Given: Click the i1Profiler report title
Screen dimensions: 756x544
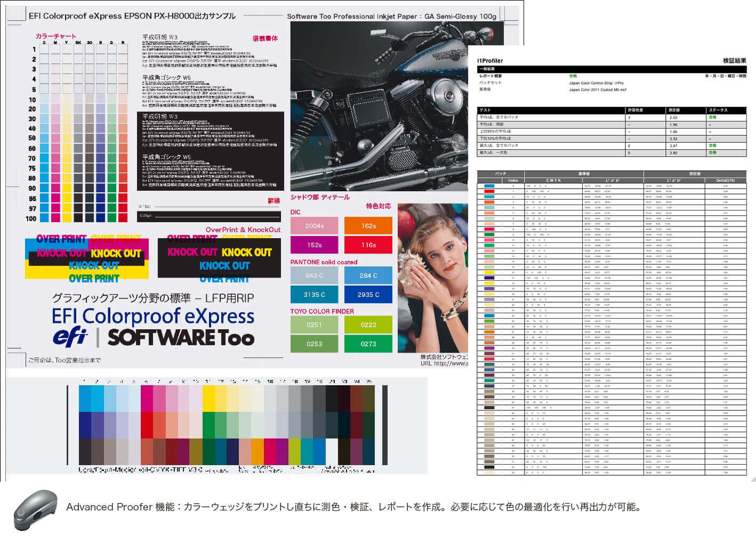Looking at the screenshot, I should pyautogui.click(x=490, y=61).
